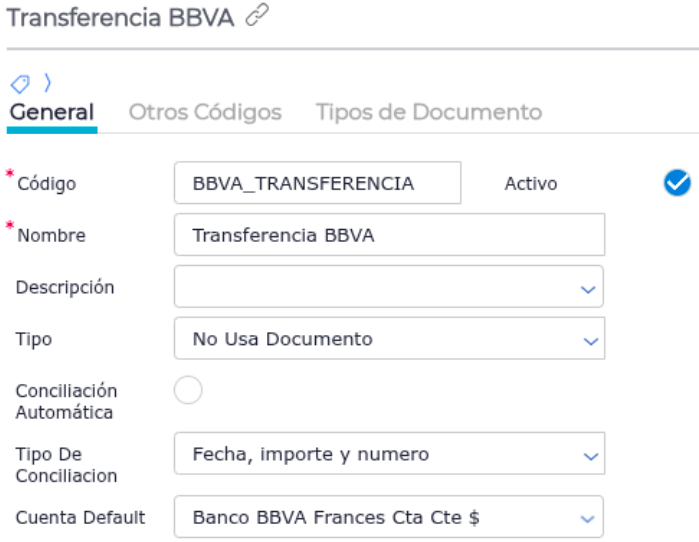Click the Cuenta Default dropdown arrow
Image resolution: width=699 pixels, height=542 pixels.
point(587,518)
